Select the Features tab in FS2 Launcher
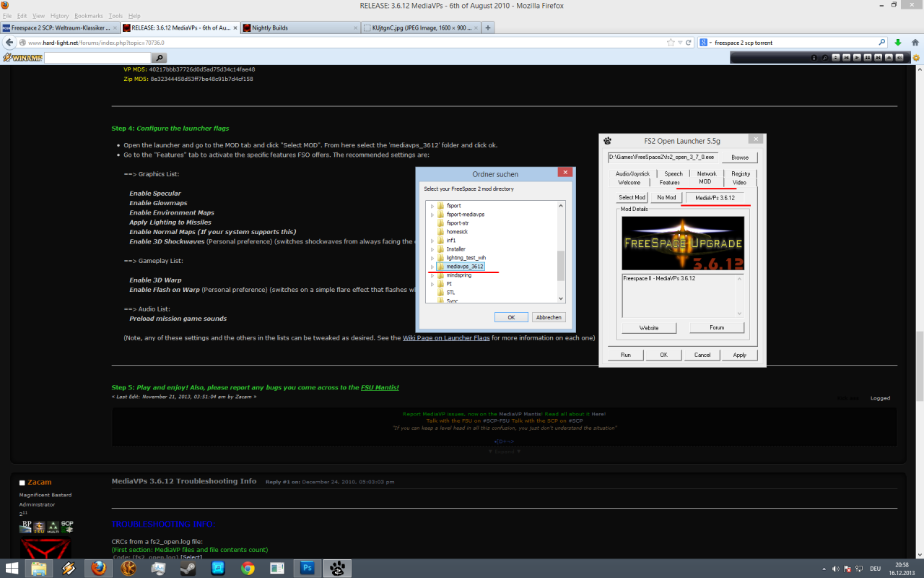Image resolution: width=924 pixels, height=578 pixels. tap(670, 183)
